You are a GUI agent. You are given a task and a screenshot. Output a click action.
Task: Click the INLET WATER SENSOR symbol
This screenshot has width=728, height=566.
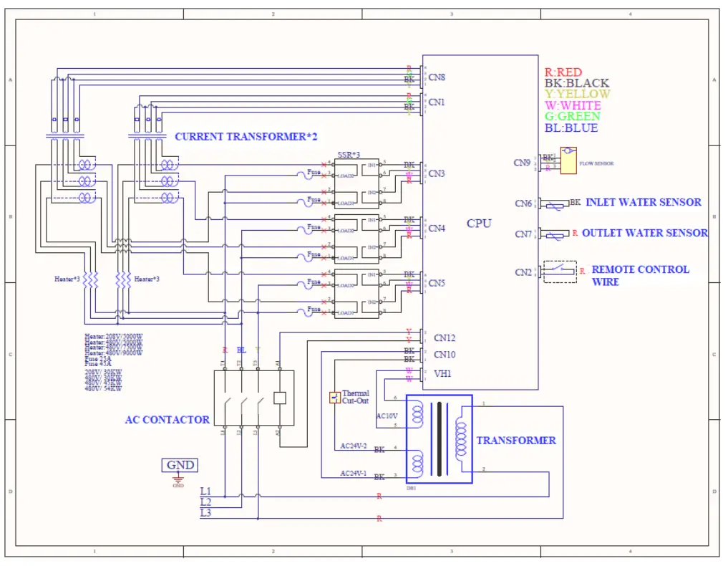point(555,203)
